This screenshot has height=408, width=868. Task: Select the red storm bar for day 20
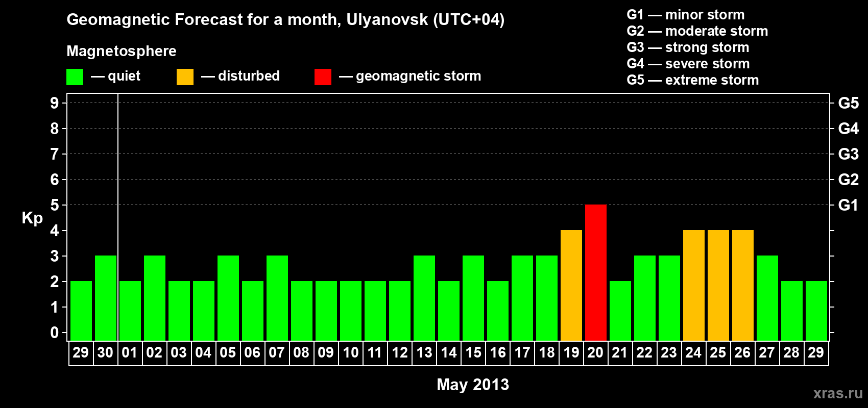point(596,272)
